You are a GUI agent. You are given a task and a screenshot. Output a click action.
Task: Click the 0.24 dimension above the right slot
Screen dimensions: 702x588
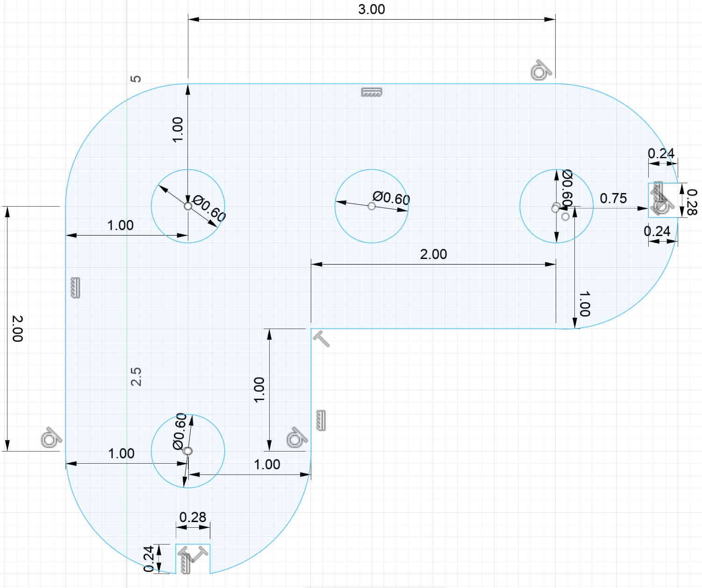tap(661, 153)
